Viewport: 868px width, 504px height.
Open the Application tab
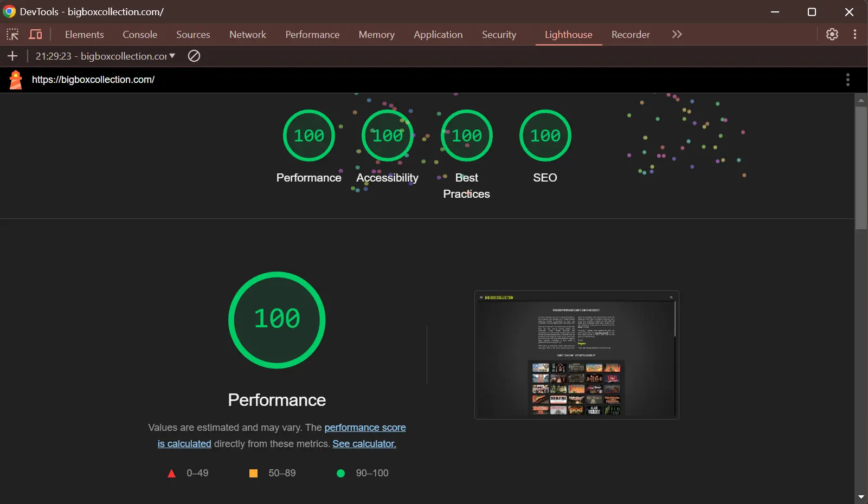click(x=438, y=35)
